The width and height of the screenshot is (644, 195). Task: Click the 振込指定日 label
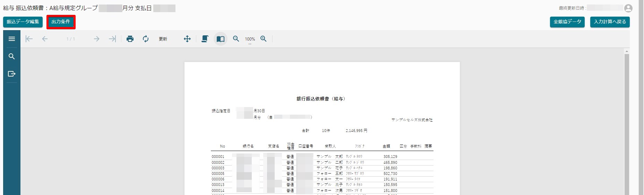click(x=221, y=111)
